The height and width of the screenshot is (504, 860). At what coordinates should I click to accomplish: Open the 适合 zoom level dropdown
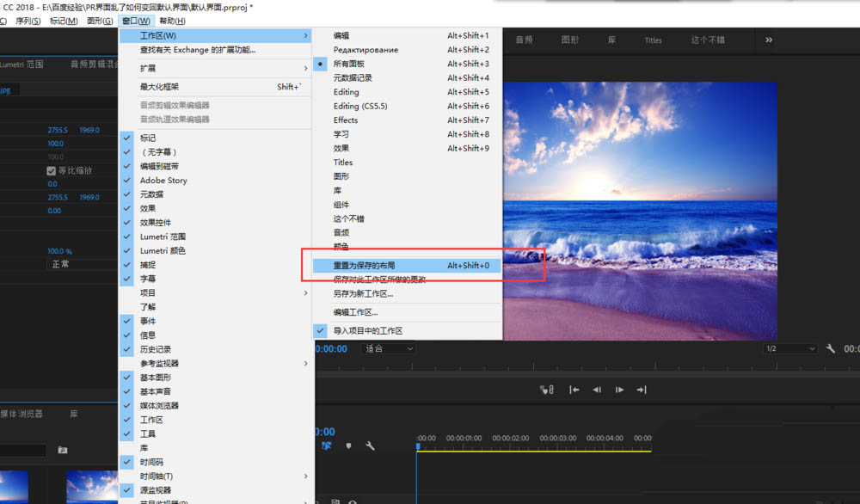click(x=389, y=348)
